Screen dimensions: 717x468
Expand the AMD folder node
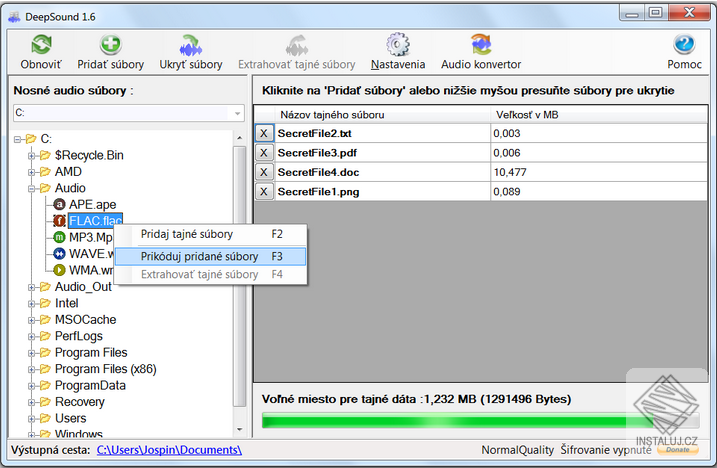[32, 172]
